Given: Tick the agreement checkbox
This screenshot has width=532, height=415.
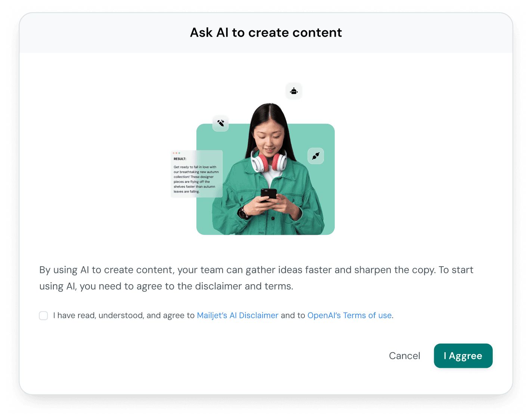Looking at the screenshot, I should point(44,316).
